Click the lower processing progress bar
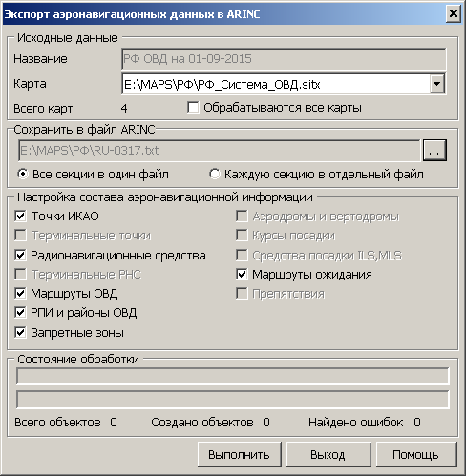This screenshot has width=466, height=476. coord(233,400)
